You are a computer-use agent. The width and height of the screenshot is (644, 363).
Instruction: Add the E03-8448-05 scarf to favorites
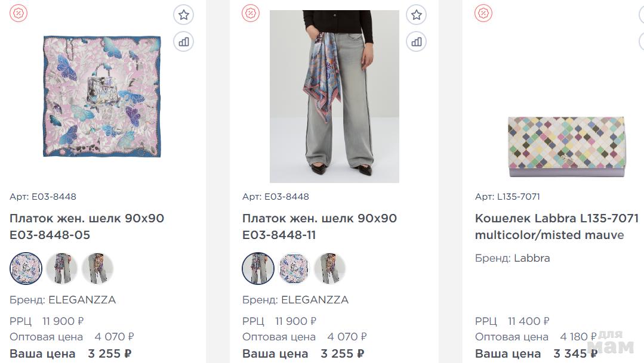(184, 15)
